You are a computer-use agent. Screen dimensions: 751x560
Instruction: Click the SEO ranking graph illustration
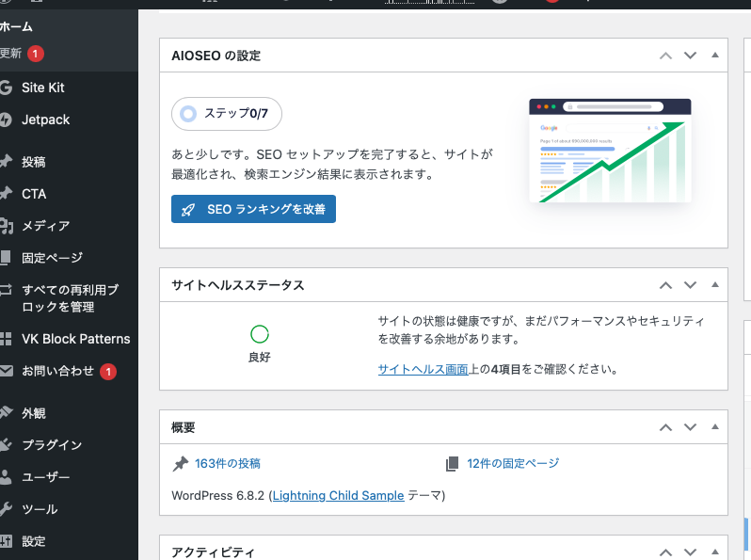pyautogui.click(x=610, y=151)
